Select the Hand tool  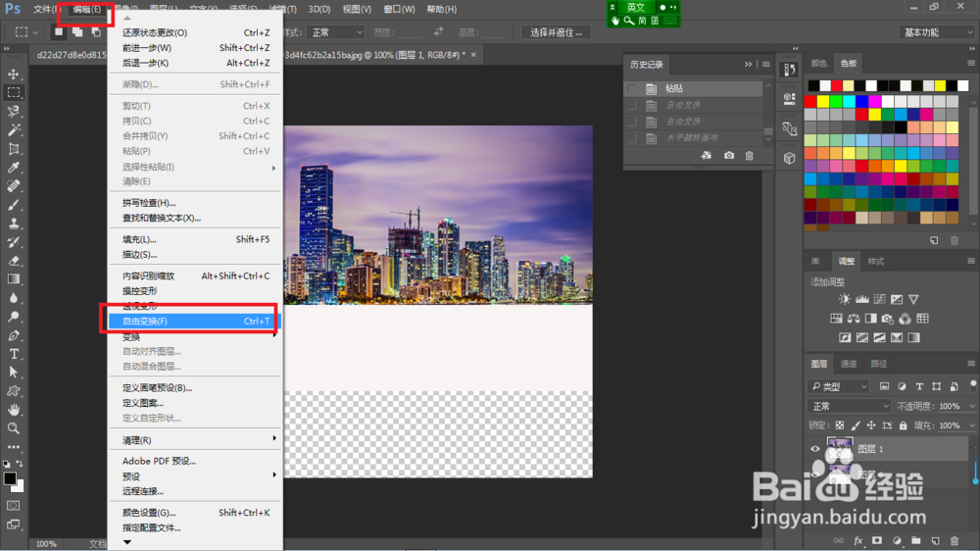tap(13, 410)
